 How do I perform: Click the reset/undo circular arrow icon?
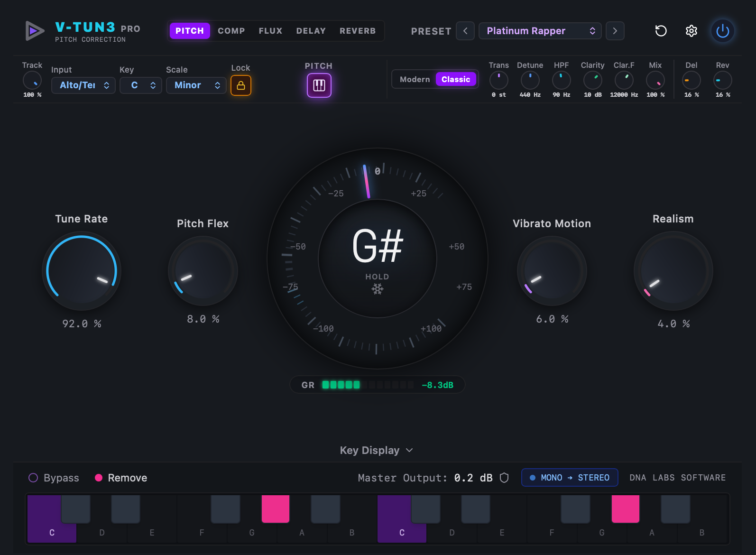[661, 31]
